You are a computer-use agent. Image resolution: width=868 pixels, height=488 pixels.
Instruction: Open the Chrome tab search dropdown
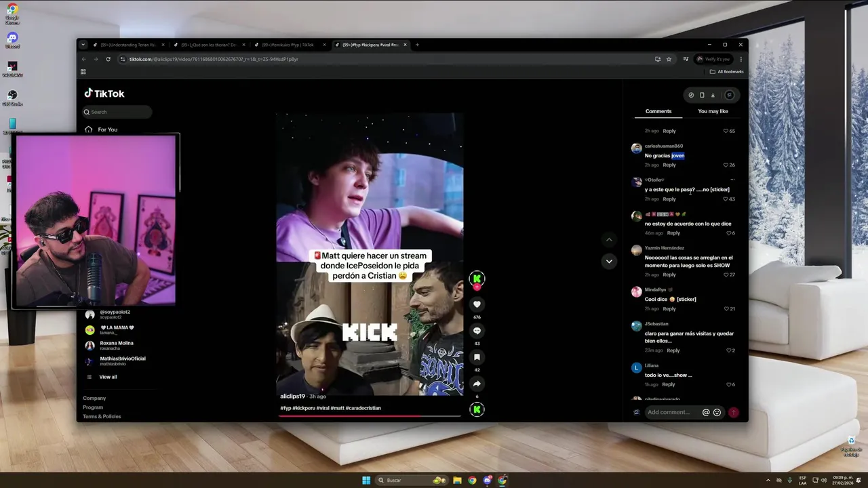pos(83,45)
